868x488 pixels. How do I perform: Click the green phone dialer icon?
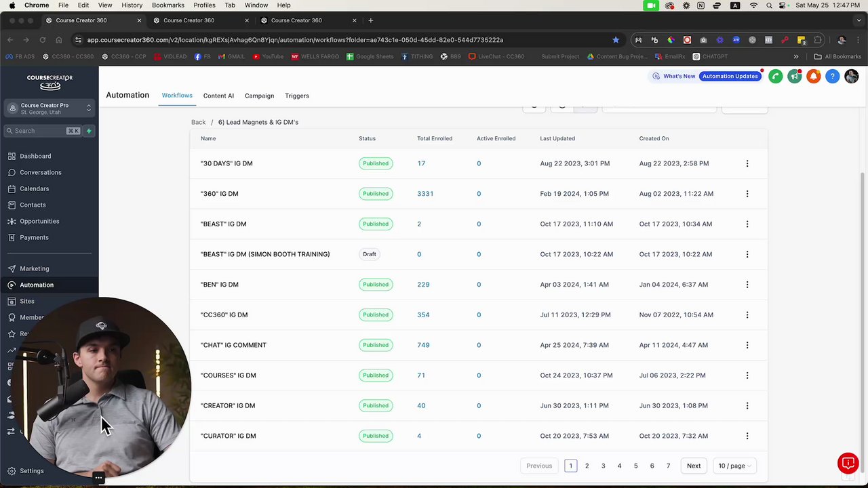(775, 77)
